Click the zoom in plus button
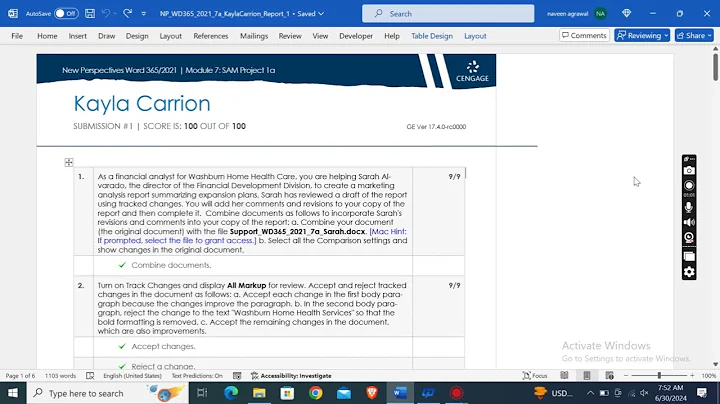The width and height of the screenshot is (720, 404). tap(692, 376)
